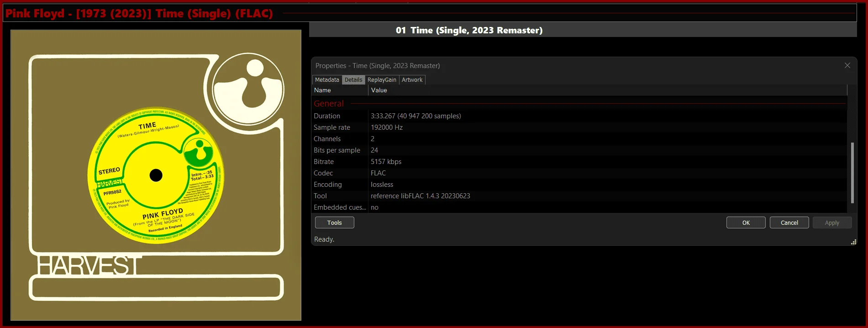Open the Tools menu button

[335, 222]
